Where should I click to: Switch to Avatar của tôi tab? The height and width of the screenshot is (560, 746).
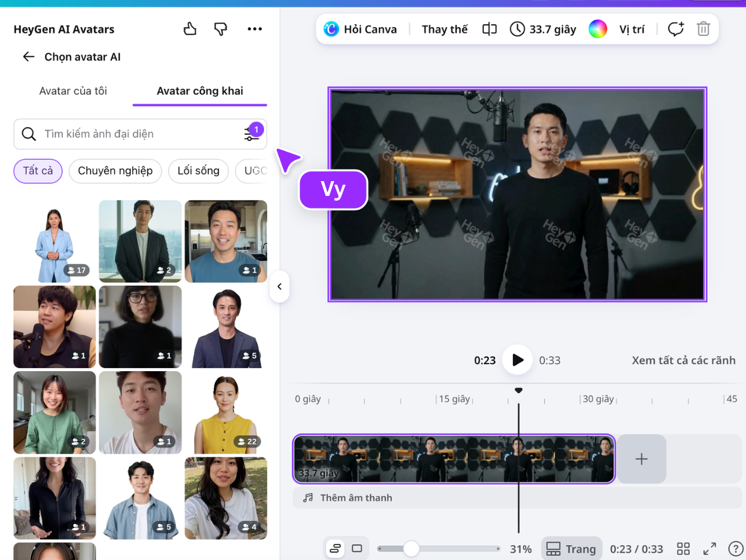pos(73,91)
